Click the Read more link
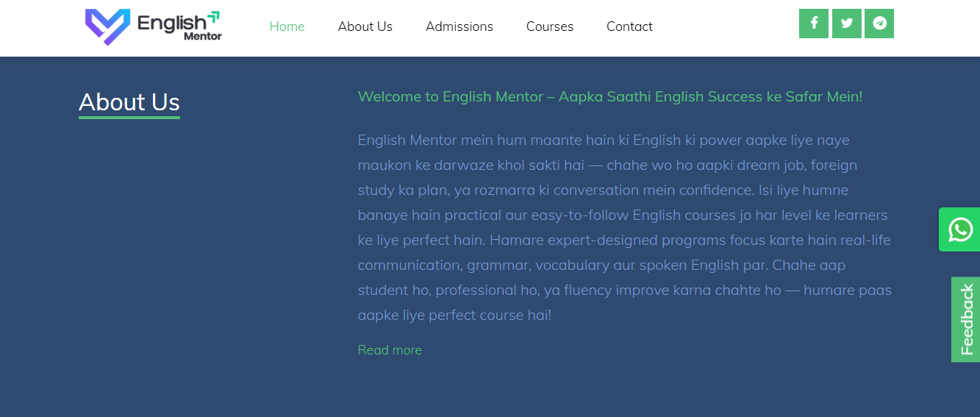This screenshot has width=980, height=417. tap(390, 350)
